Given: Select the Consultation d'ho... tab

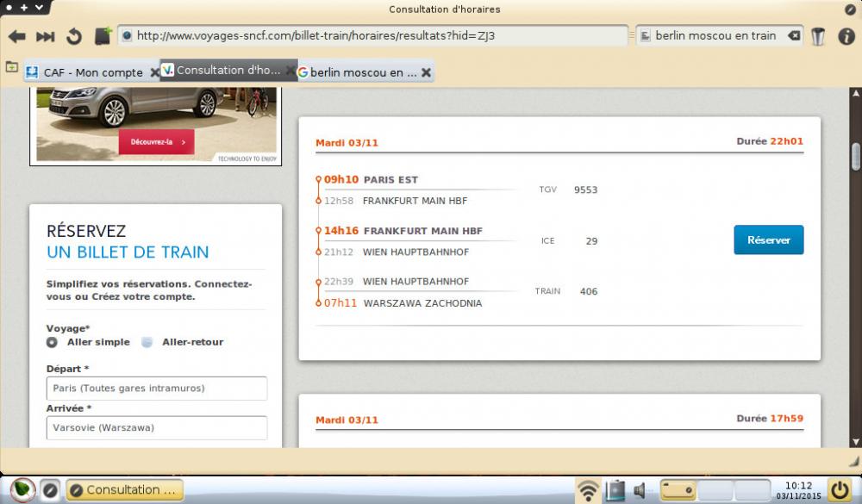Looking at the screenshot, I should (x=228, y=71).
